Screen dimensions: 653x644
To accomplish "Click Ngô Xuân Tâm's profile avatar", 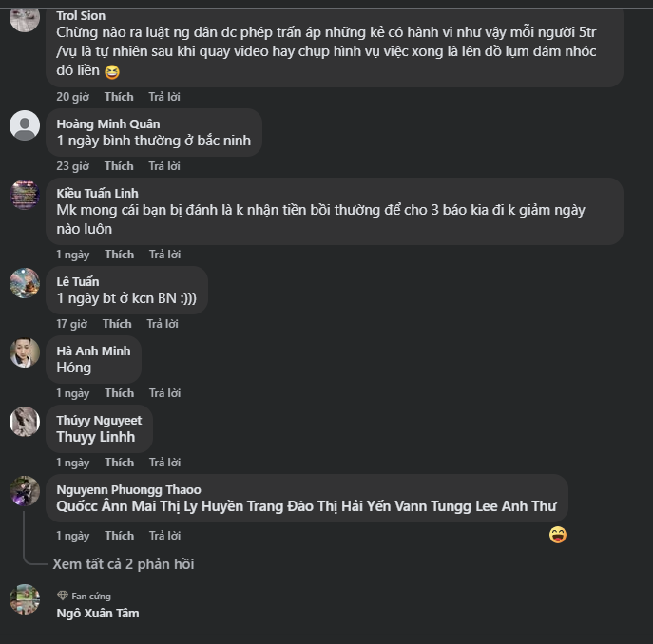I will [x=25, y=599].
